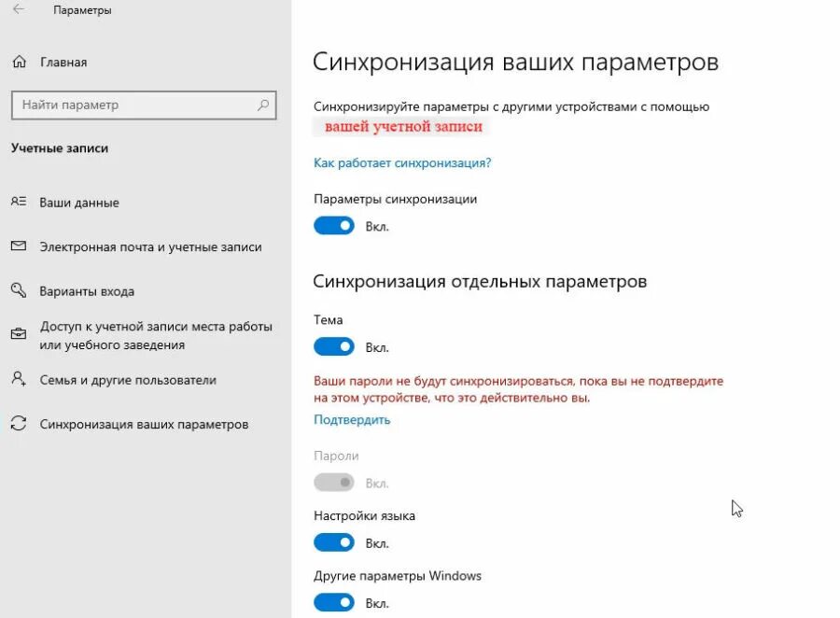Click the envelope icon for Электронная почта
The height and width of the screenshot is (618, 840).
pyautogui.click(x=19, y=246)
